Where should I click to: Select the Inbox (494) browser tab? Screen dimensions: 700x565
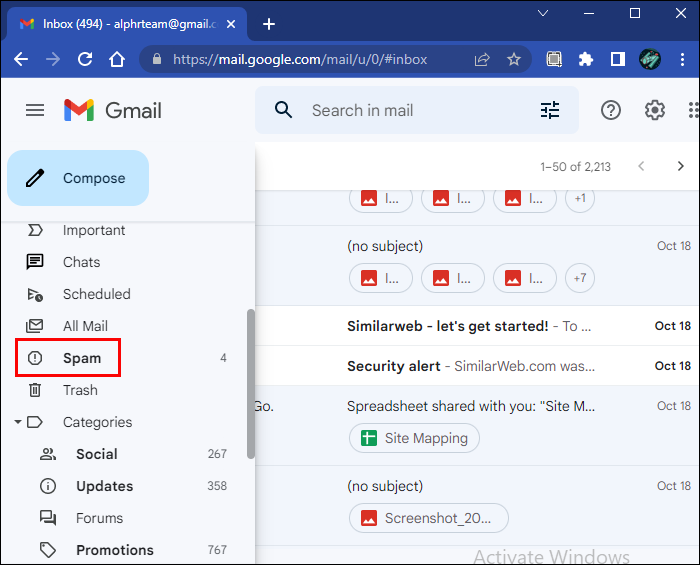127,24
